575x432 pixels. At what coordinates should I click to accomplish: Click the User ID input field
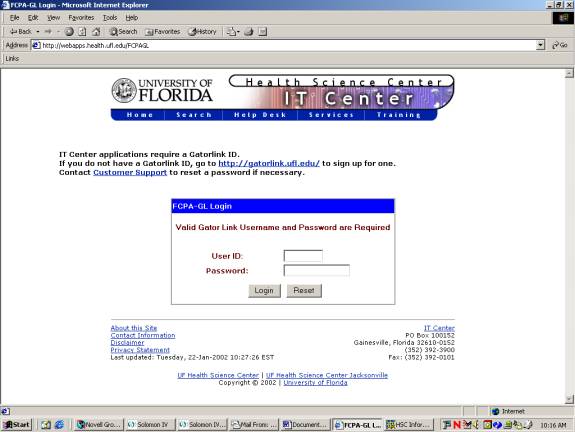click(x=303, y=256)
